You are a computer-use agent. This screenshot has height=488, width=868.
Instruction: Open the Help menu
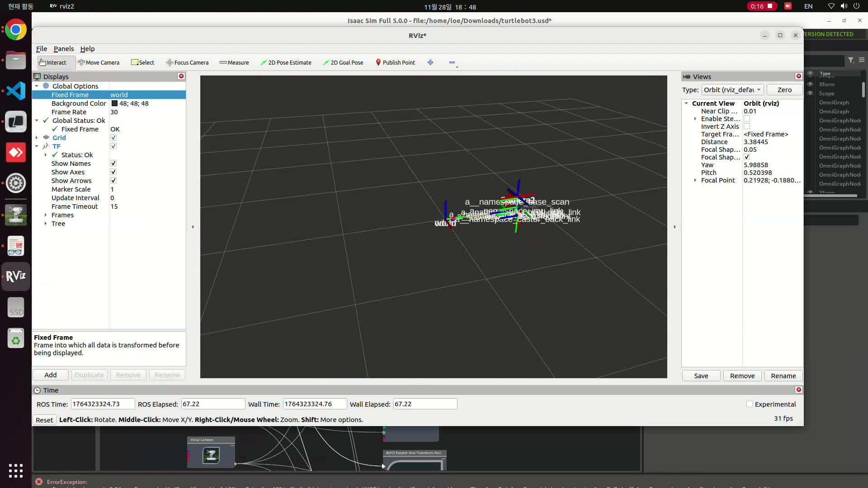click(87, 49)
